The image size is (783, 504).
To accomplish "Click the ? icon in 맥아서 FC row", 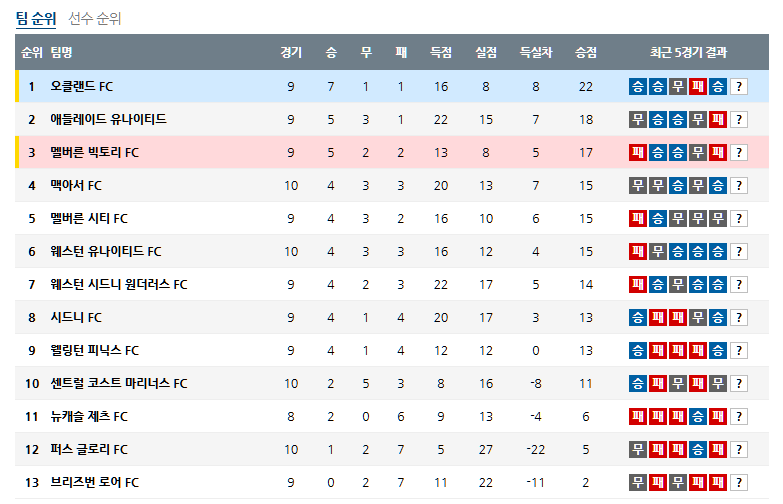I will [x=739, y=186].
